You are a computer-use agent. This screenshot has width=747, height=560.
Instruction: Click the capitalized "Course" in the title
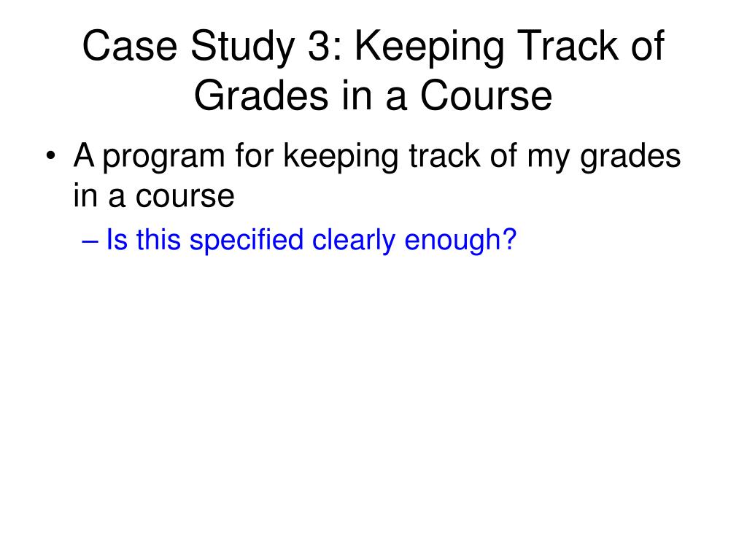coord(486,96)
